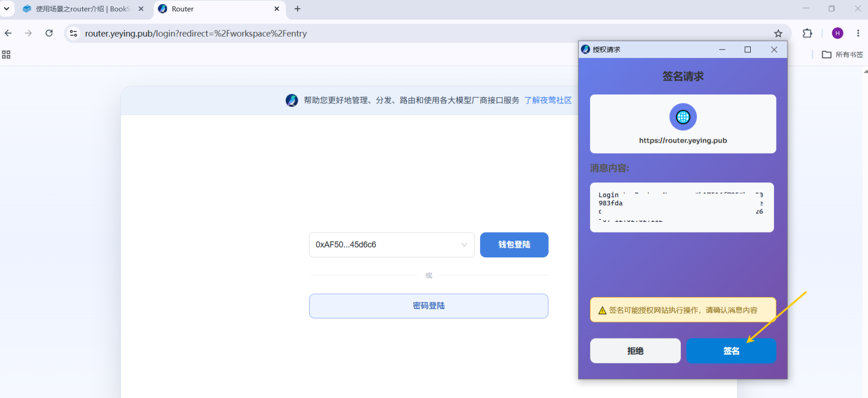Click the https://router.yeying.pub site URL text

(x=683, y=141)
